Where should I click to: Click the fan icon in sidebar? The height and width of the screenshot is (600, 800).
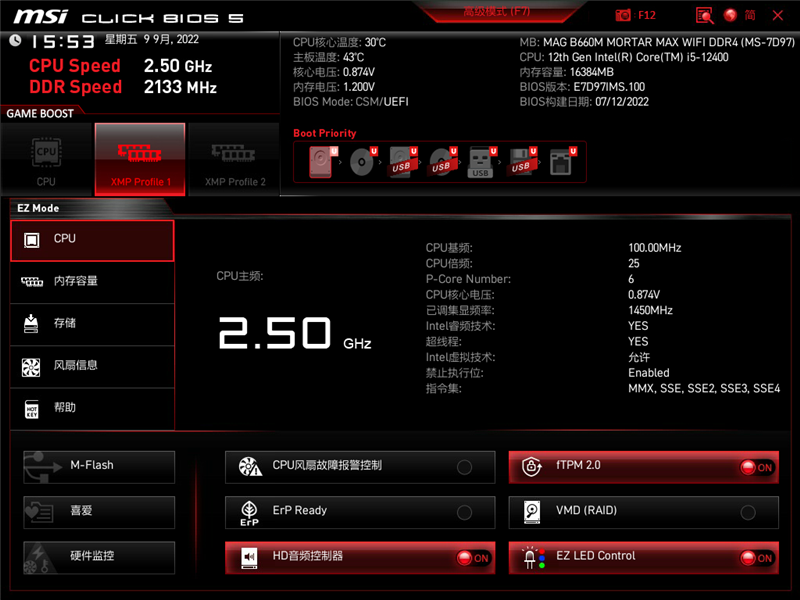(x=31, y=367)
